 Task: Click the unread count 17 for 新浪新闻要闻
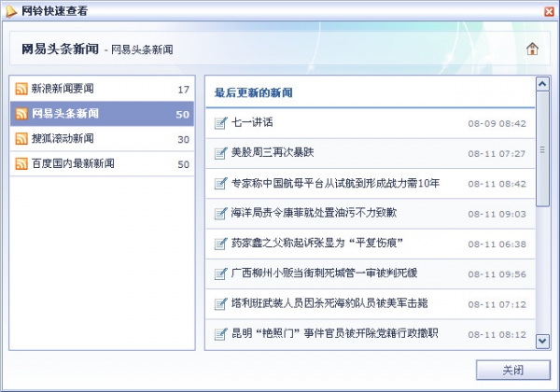point(184,90)
